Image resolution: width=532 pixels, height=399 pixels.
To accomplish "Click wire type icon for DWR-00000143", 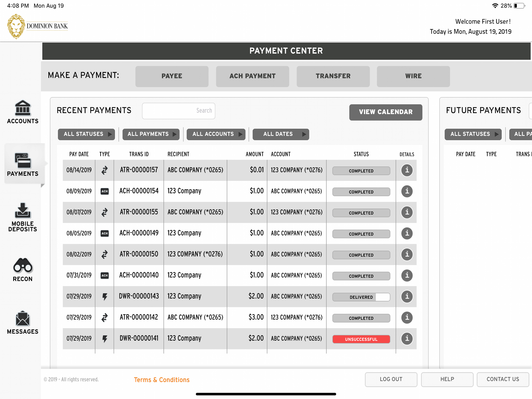I will 105,297.
